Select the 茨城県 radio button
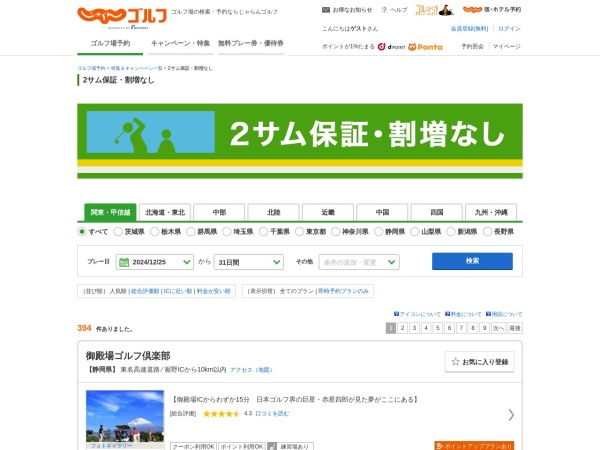The height and width of the screenshot is (450, 600). [118, 232]
